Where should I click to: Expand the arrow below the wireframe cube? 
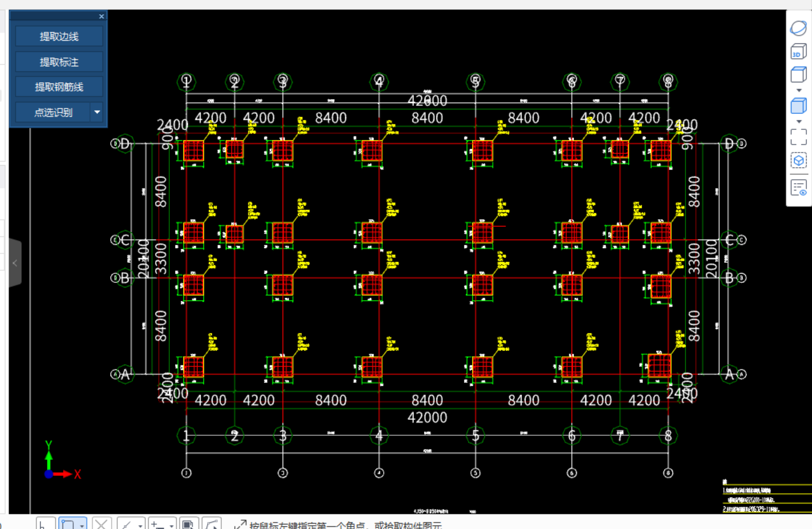799,90
